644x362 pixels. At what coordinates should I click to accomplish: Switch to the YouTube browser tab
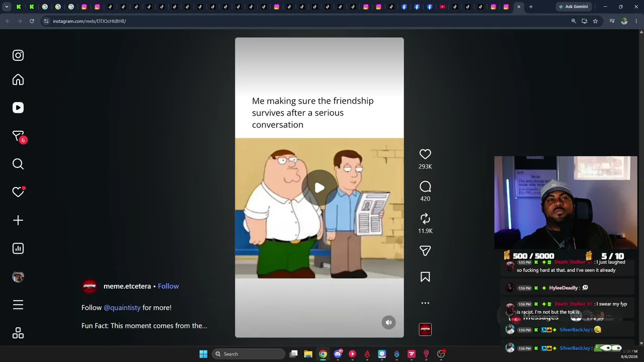(442, 7)
